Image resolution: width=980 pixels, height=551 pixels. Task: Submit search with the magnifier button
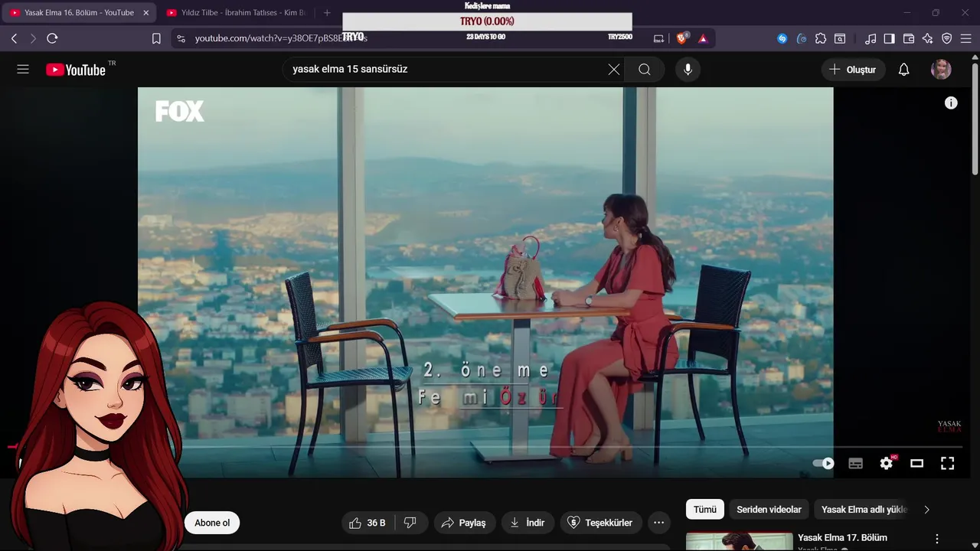click(645, 70)
